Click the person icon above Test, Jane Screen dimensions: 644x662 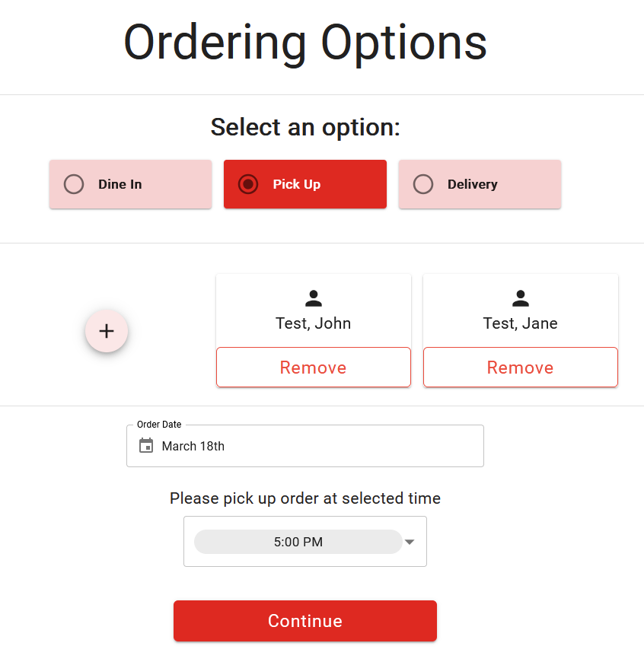coord(521,298)
